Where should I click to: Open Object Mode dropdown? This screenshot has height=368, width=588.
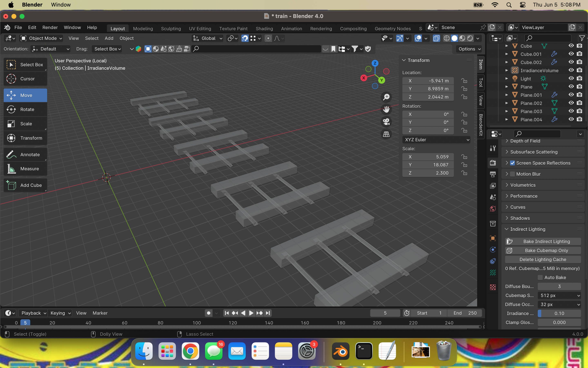(x=41, y=38)
